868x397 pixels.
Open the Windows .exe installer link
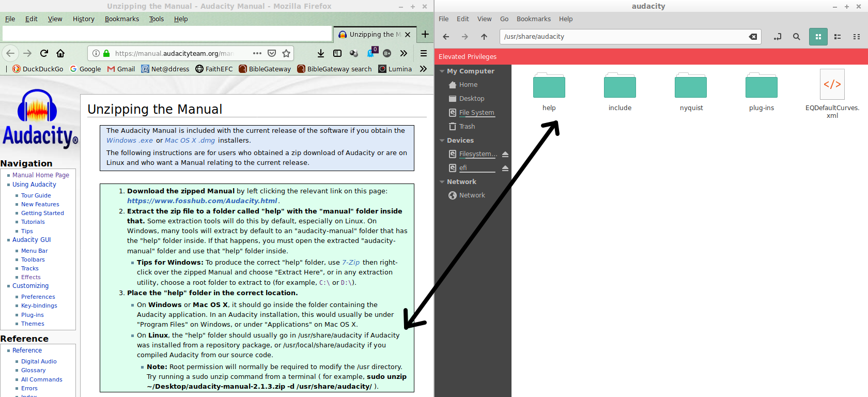pyautogui.click(x=130, y=141)
